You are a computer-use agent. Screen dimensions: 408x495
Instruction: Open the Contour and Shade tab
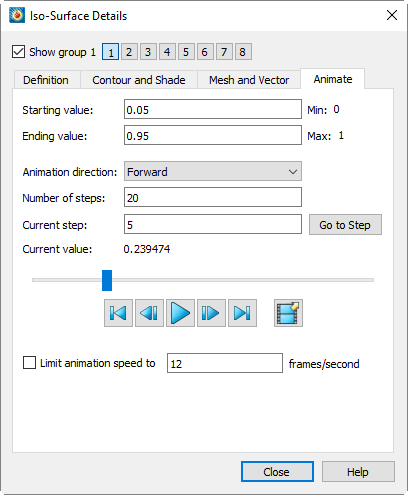click(x=139, y=80)
